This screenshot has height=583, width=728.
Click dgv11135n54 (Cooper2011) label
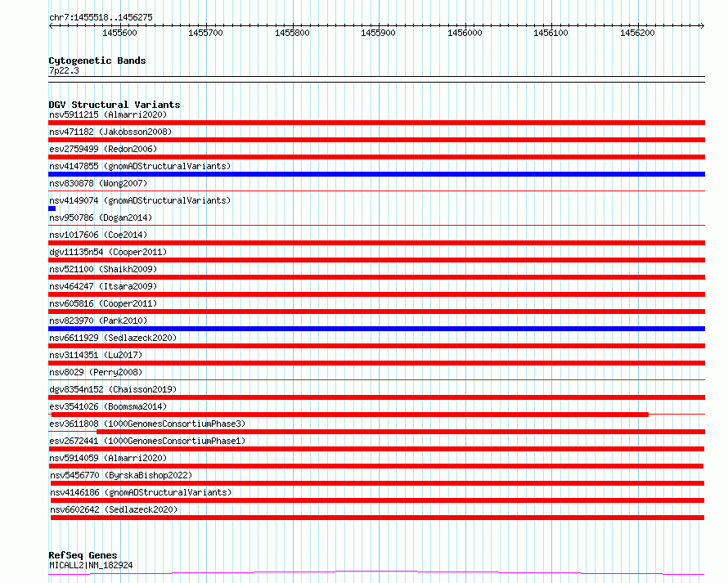[x=108, y=252]
